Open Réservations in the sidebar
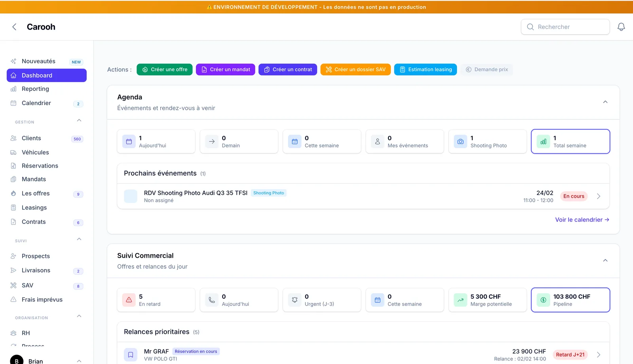This screenshot has width=633, height=364. [47, 166]
